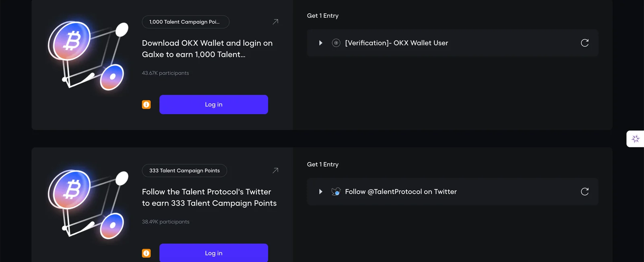Screen dimensions: 644x262
Task: Open the Follow Talent Protocol's Twitter quest title
Action: 209,197
